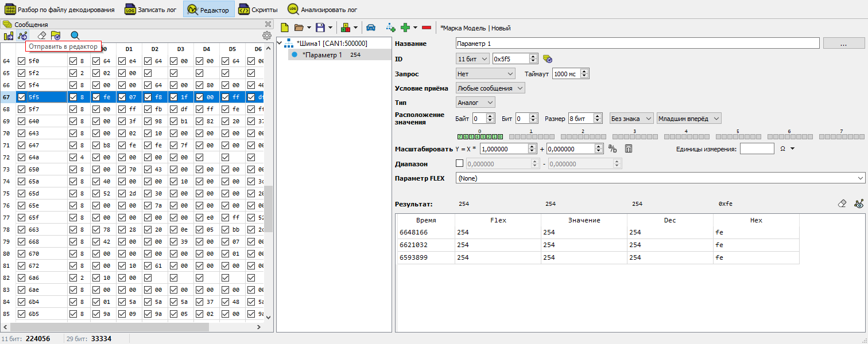Open the Тип 'Аналог' dropdown
Image resolution: width=868 pixels, height=344 pixels.
tap(475, 102)
